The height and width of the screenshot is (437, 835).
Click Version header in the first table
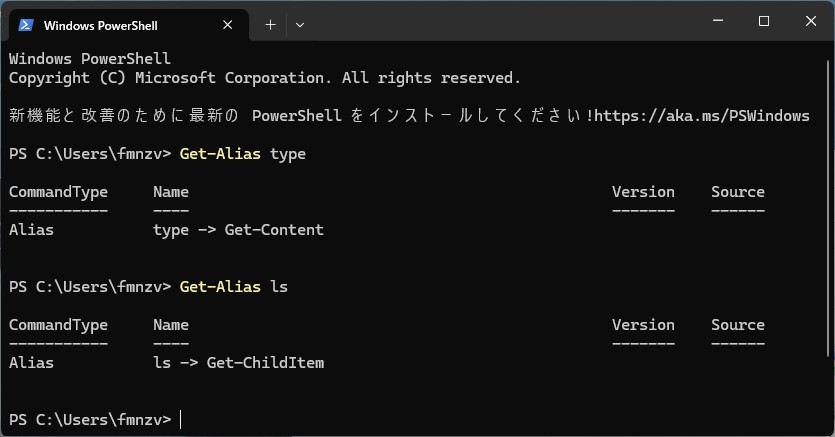(643, 192)
